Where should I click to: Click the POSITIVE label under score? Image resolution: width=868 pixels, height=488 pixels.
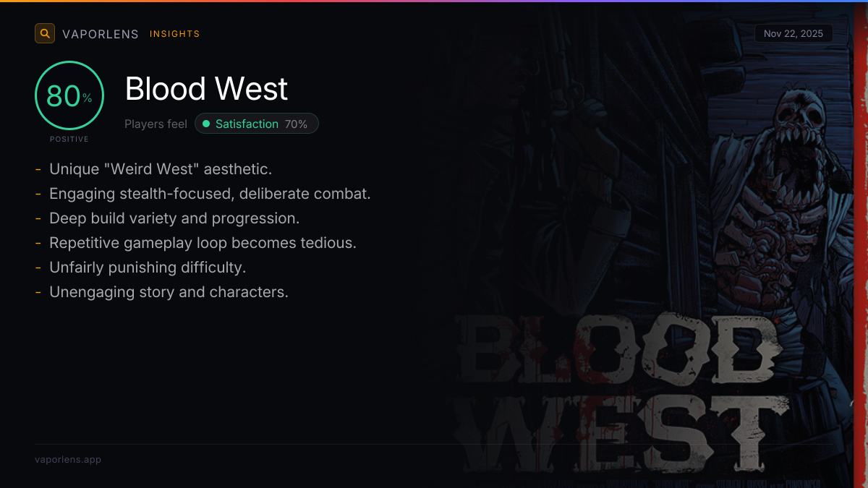[x=69, y=139]
